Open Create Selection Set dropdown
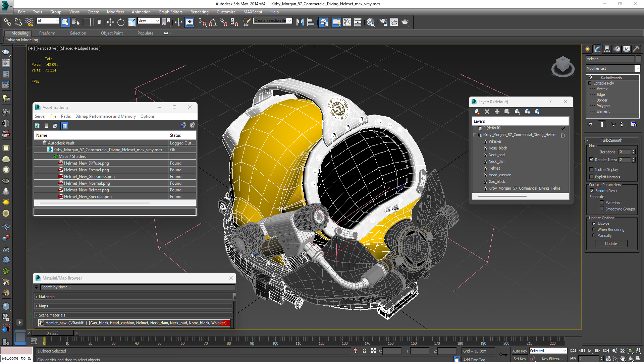This screenshot has height=362, width=644. coord(289,20)
